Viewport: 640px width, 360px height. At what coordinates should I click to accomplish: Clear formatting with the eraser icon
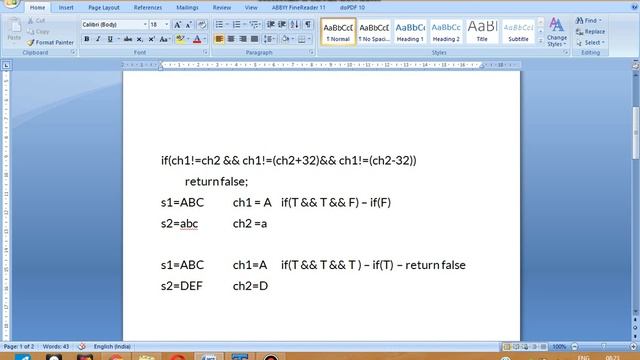(202, 25)
